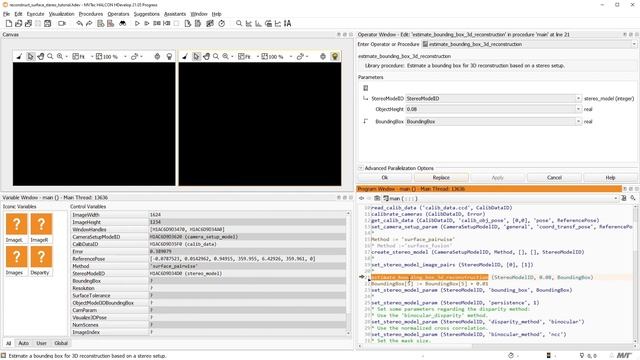Open the File menu
This screenshot has width=640, height=360.
6,14
